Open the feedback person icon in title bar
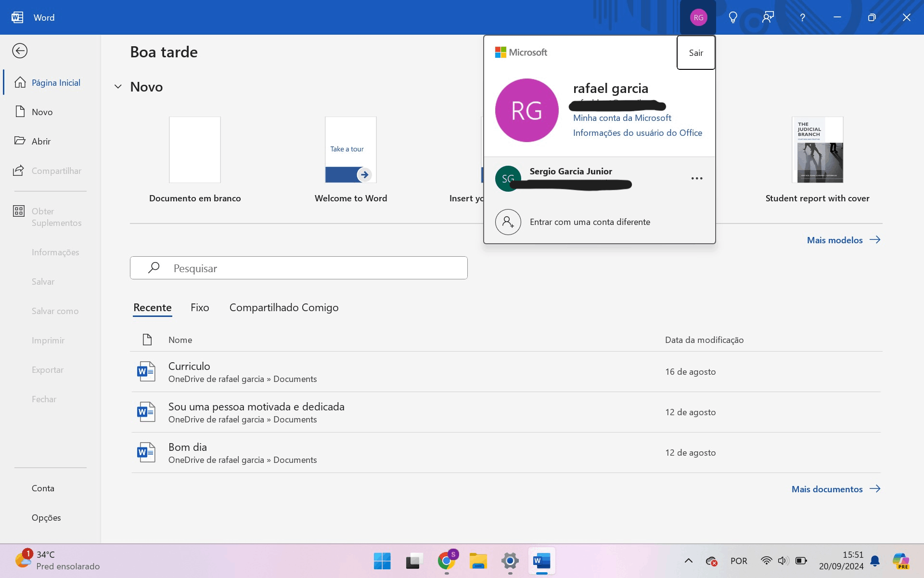 coord(768,17)
